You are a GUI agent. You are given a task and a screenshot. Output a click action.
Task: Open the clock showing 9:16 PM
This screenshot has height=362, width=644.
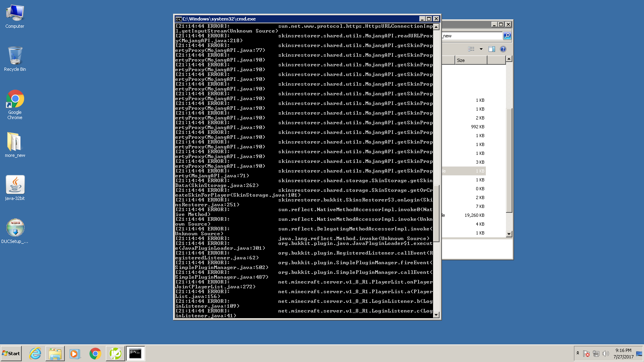tap(623, 354)
